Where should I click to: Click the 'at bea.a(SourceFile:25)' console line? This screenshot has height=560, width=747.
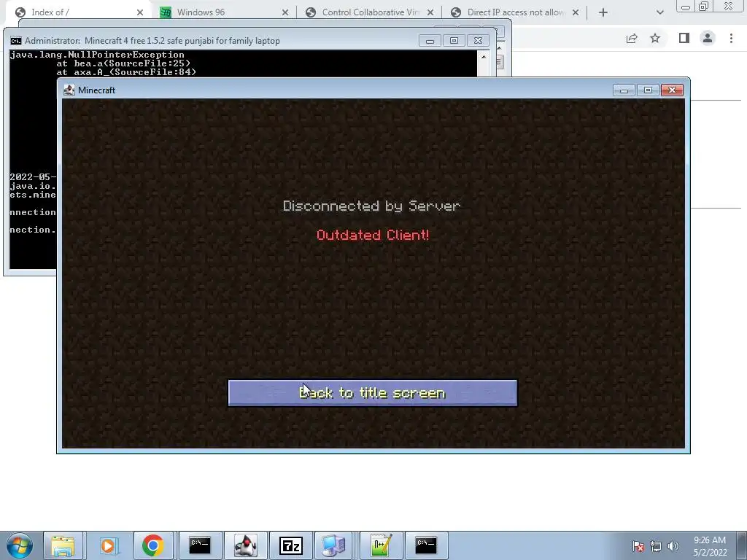coord(123,63)
